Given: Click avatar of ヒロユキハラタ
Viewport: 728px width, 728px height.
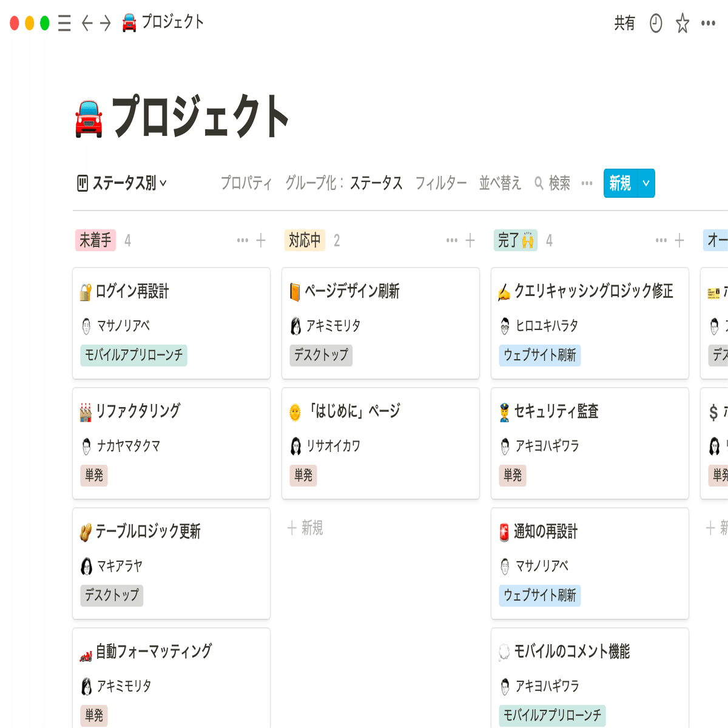Looking at the screenshot, I should [505, 326].
